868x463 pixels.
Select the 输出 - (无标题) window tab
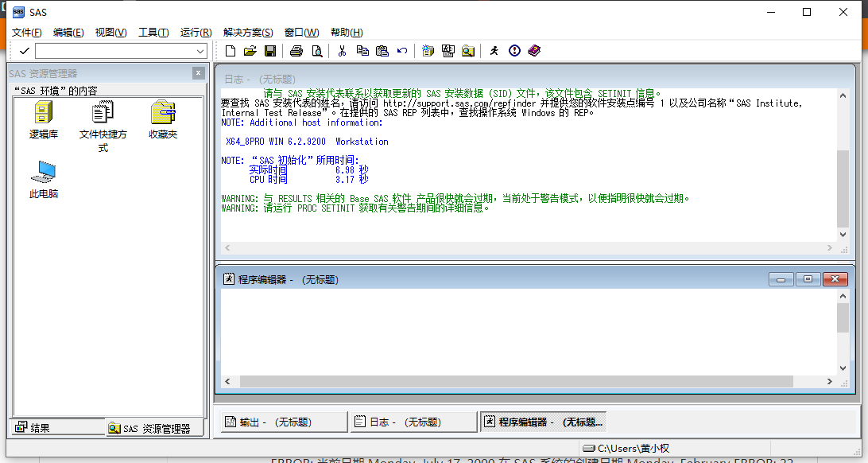(x=284, y=422)
